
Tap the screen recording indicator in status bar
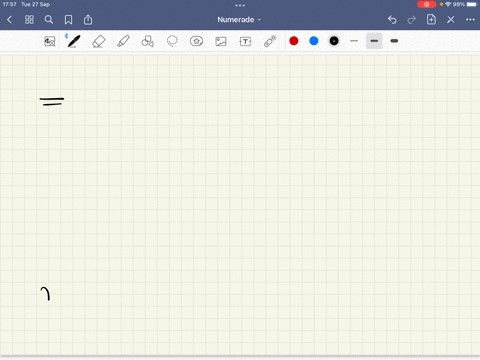pos(426,4)
